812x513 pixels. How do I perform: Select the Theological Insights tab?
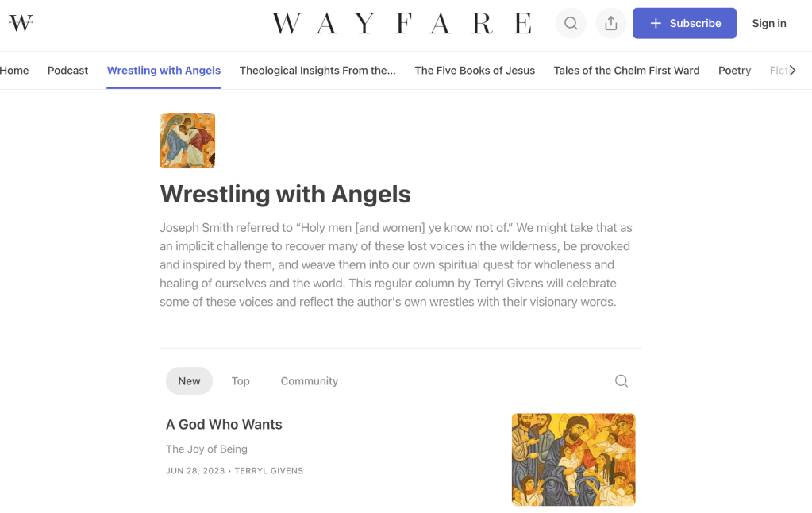coord(317,71)
